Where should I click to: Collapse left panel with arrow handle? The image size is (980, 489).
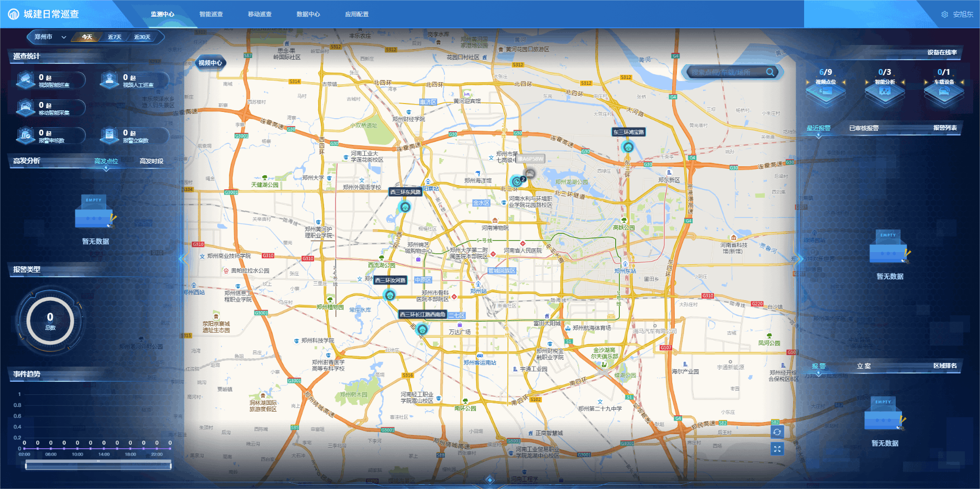182,258
